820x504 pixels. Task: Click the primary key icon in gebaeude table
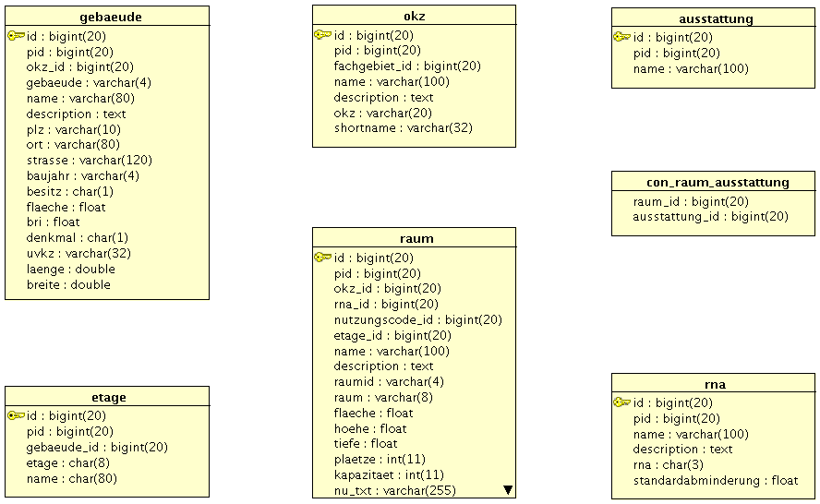coord(16,36)
